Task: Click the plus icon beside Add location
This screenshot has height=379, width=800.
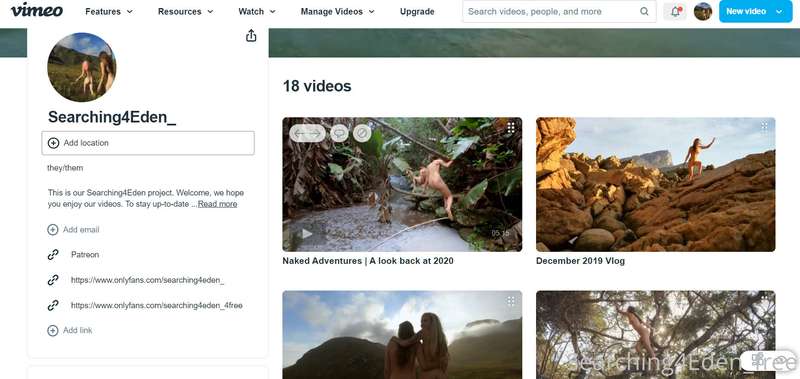Action: (53, 143)
